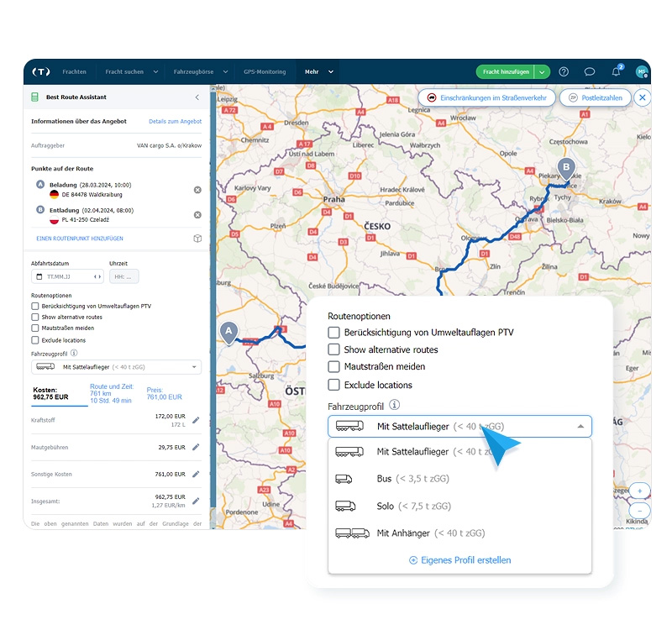
Task: Expand the Fahrzeugbörse menu chevron
Action: click(225, 72)
